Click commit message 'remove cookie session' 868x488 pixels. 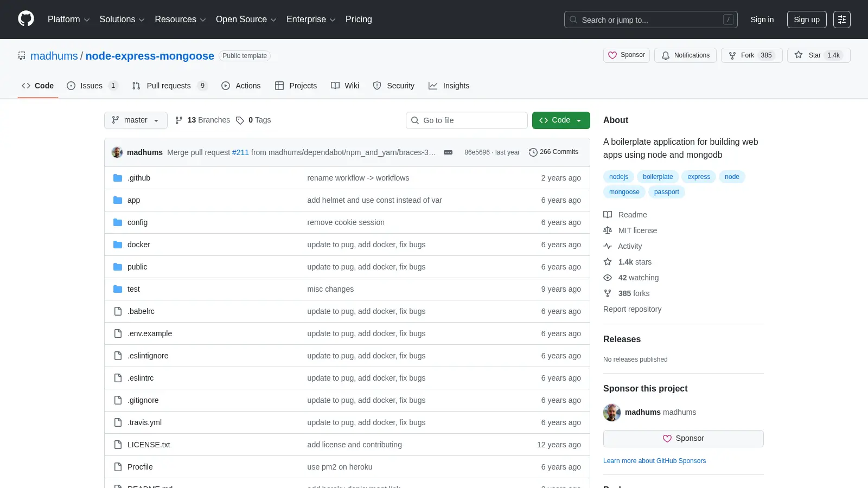(346, 222)
